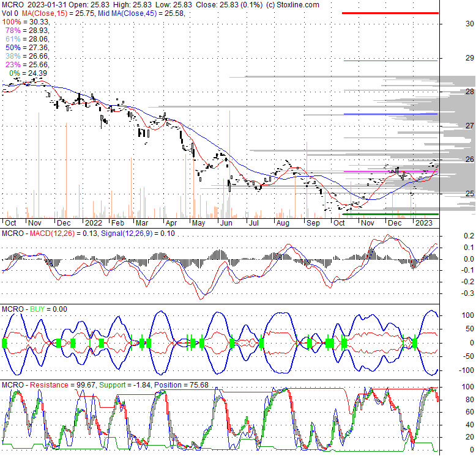
Task: Click the Jul label on time axis
Action: (254, 223)
